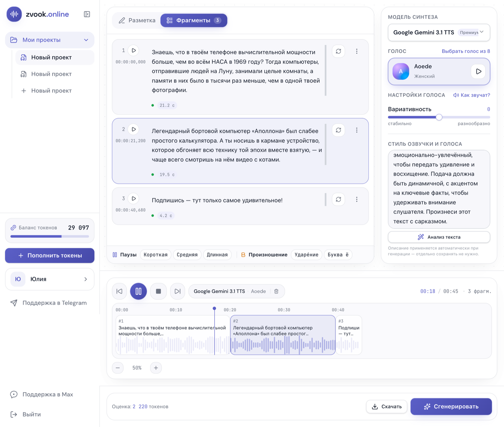Play fragment 2

(134, 129)
